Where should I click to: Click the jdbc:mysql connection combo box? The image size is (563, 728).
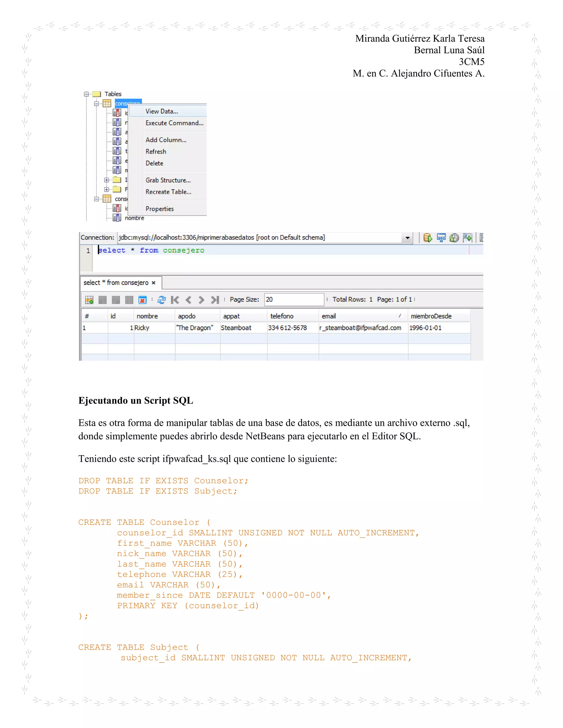coord(265,238)
